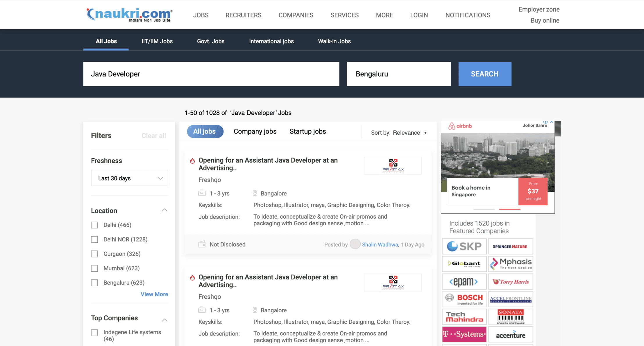Switch to the Govt. Jobs tab
Viewport: 644px width, 346px height.
pyautogui.click(x=211, y=41)
